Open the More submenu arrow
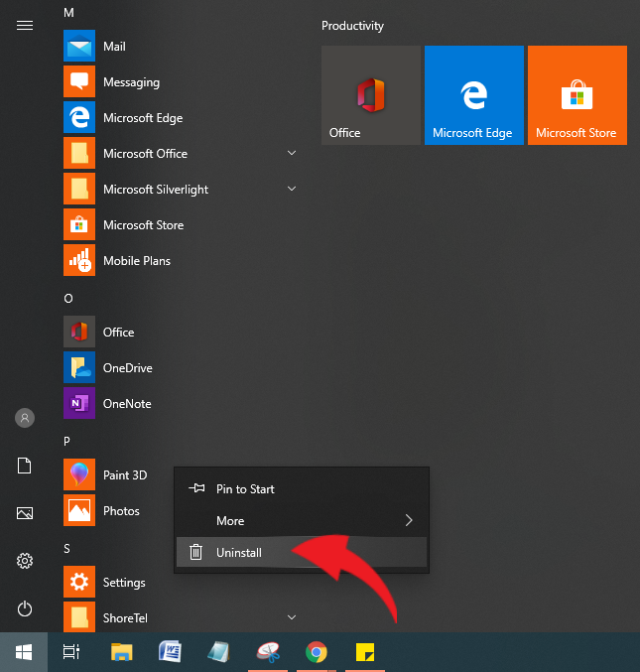Screen dimensions: 640x672 coord(409,520)
